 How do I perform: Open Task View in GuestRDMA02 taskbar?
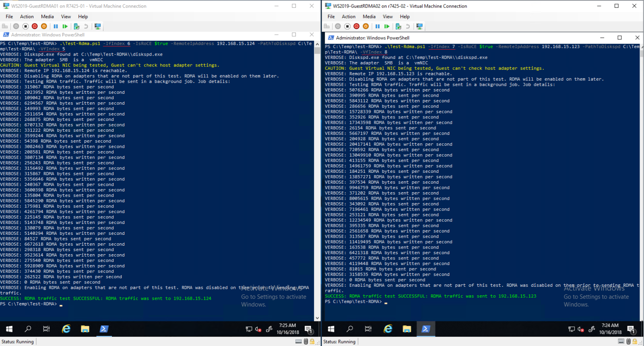tap(368, 329)
